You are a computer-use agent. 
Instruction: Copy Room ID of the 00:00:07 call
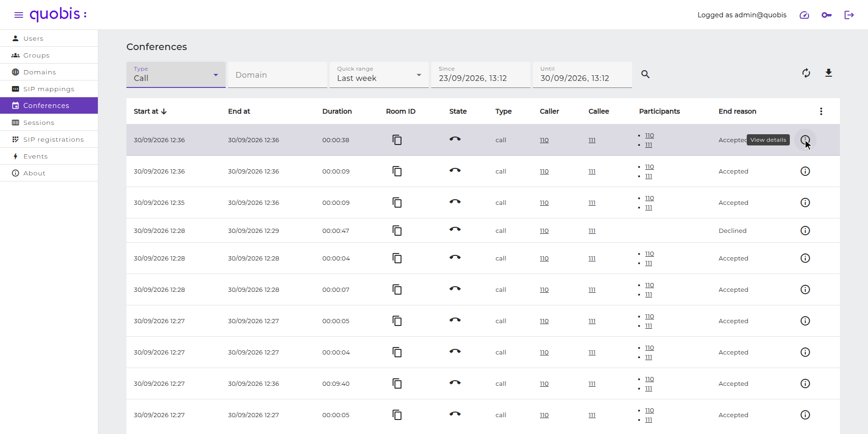[x=397, y=289]
